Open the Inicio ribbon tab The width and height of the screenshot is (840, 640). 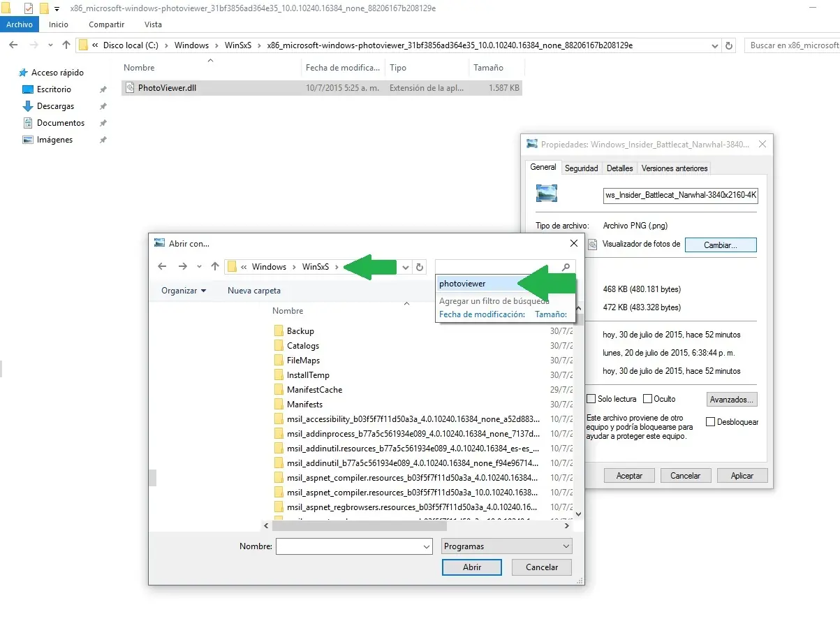click(59, 24)
